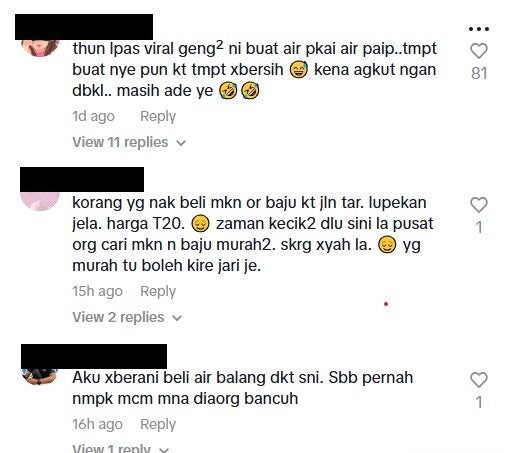This screenshot has width=518, height=453.
Task: Click the '15h ago' timestamp
Action: 97,291
